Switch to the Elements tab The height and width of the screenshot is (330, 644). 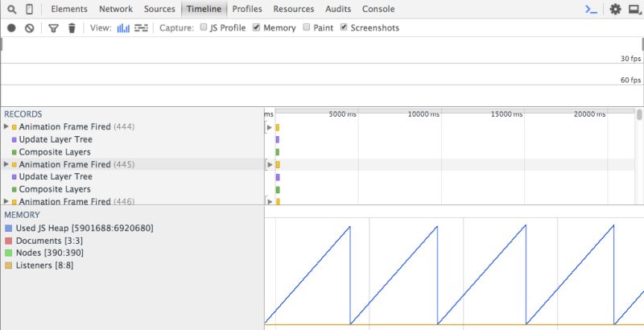(69, 9)
